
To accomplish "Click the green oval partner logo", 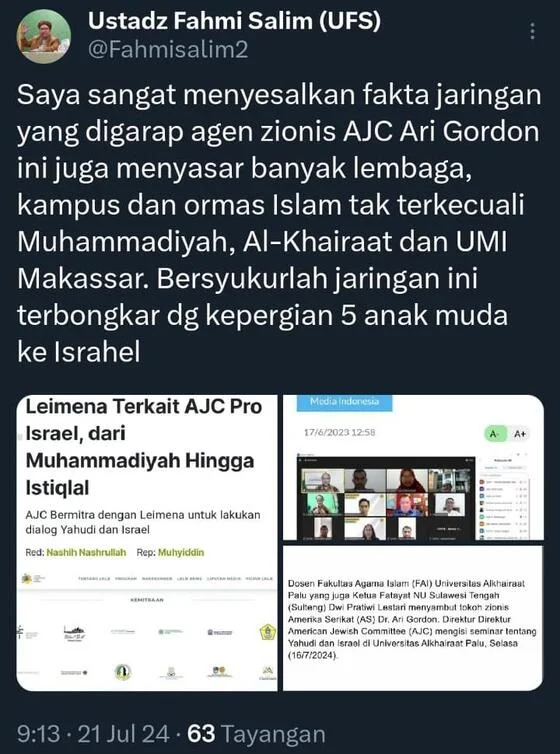I will coord(123,672).
